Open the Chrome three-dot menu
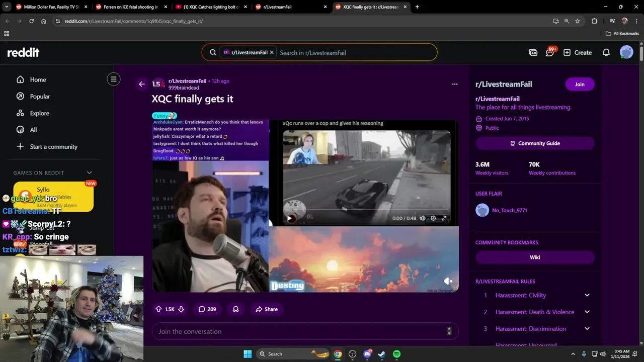The width and height of the screenshot is (644, 362). pos(637,21)
